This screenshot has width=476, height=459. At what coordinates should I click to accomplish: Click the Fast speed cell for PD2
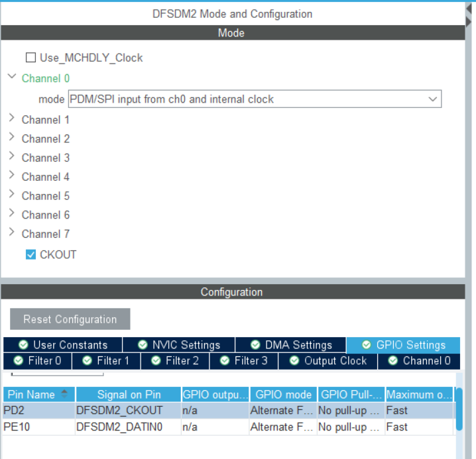click(419, 411)
